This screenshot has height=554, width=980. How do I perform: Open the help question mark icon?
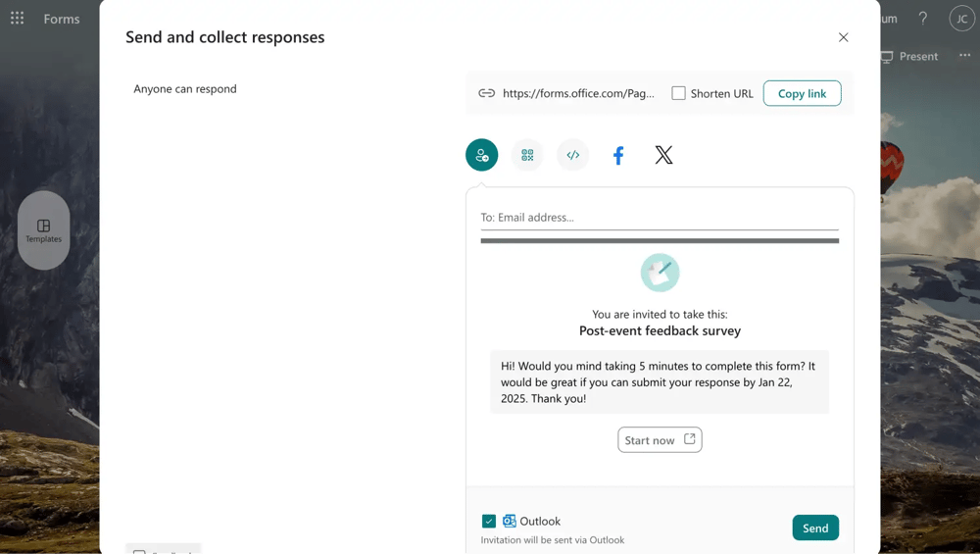tap(922, 18)
